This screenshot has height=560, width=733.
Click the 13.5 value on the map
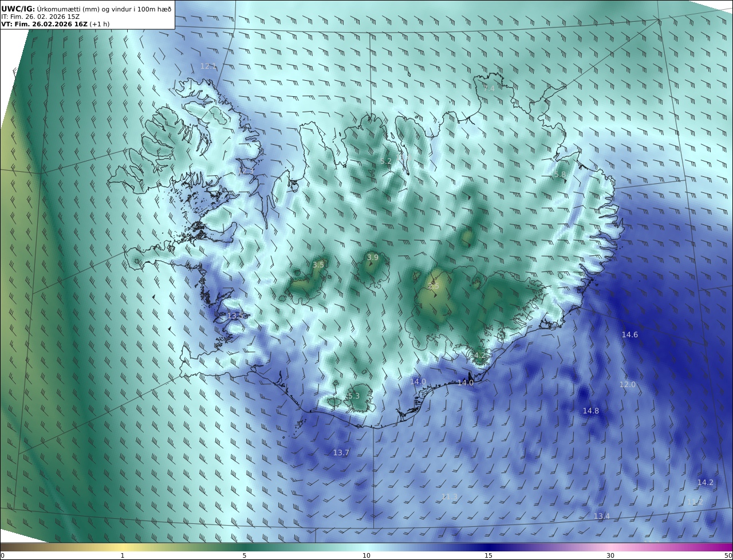click(236, 316)
